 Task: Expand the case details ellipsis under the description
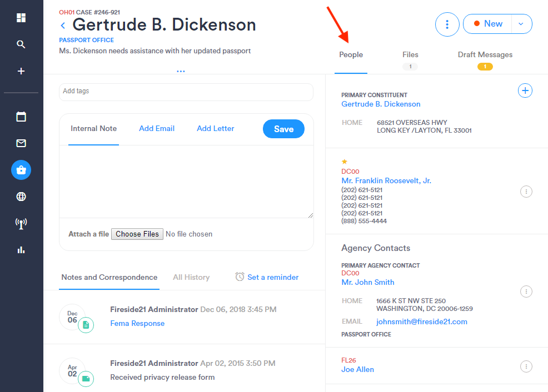coord(181,71)
